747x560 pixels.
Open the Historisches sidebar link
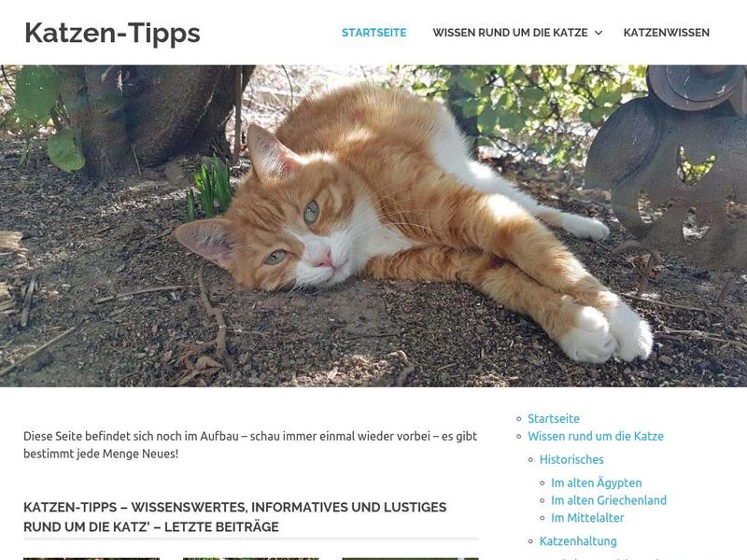571,459
